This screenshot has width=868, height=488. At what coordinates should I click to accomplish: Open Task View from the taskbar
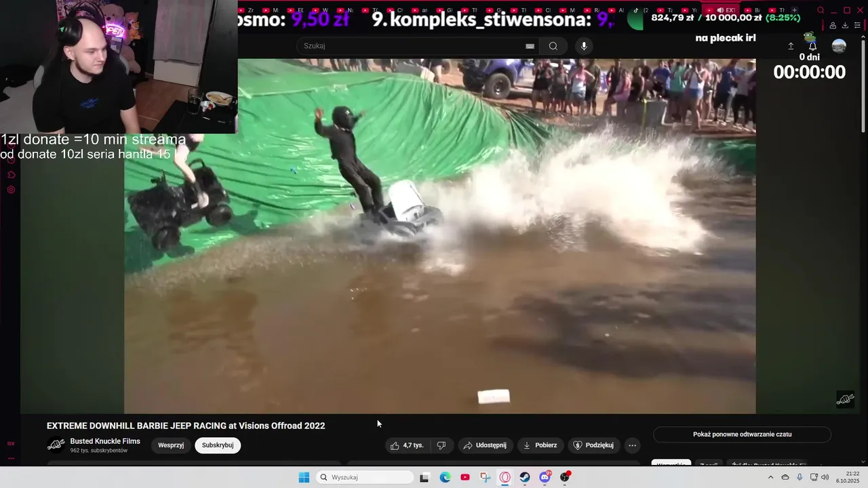(x=425, y=477)
